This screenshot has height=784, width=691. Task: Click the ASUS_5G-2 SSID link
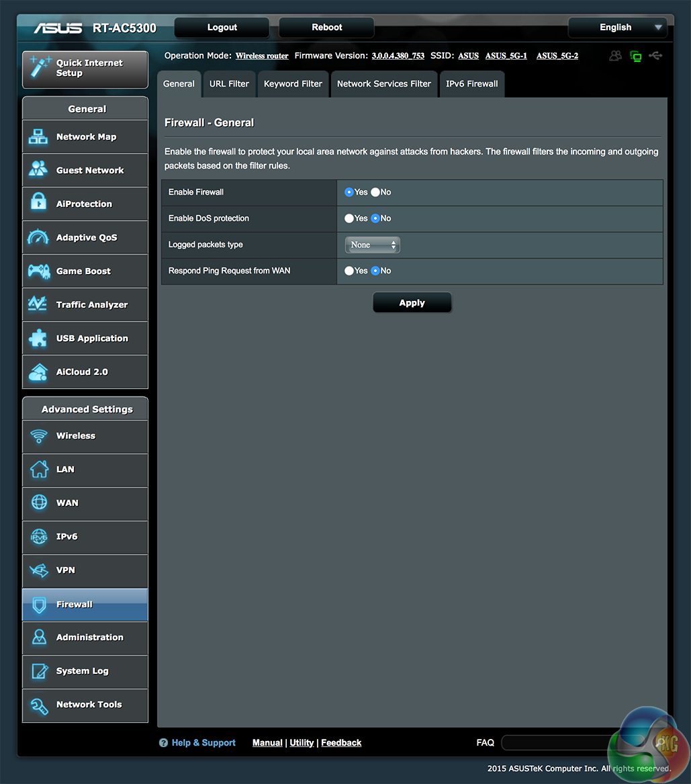pos(557,56)
